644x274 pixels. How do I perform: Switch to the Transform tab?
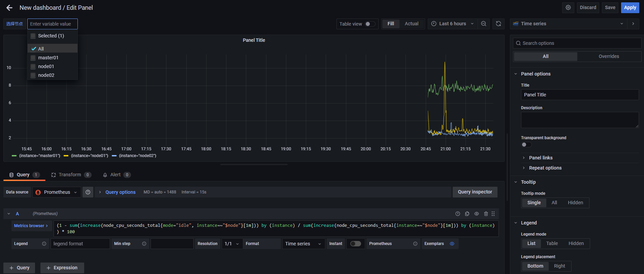pos(71,175)
